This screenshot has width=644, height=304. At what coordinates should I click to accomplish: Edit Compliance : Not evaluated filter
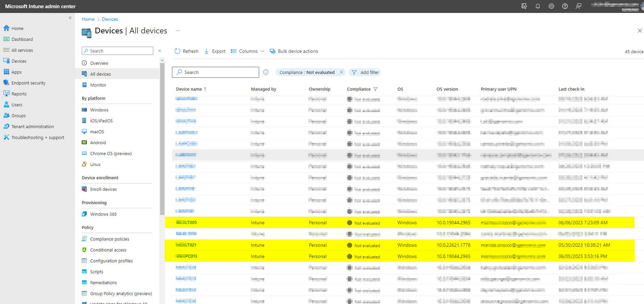(307, 72)
